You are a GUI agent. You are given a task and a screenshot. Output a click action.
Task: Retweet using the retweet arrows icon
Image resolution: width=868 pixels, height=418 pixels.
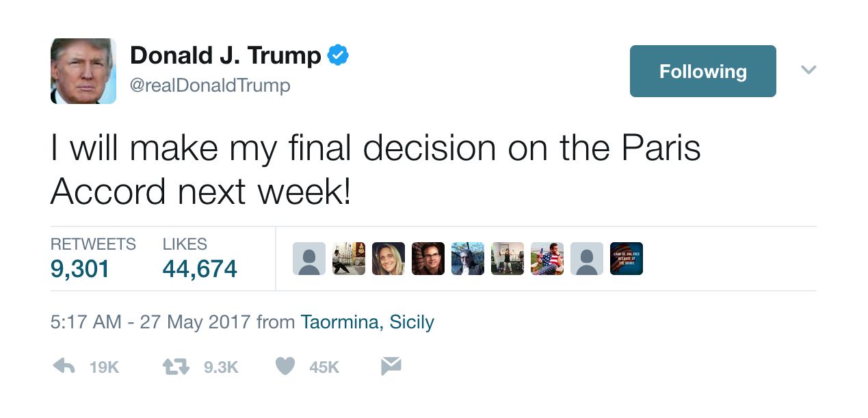coord(176,367)
